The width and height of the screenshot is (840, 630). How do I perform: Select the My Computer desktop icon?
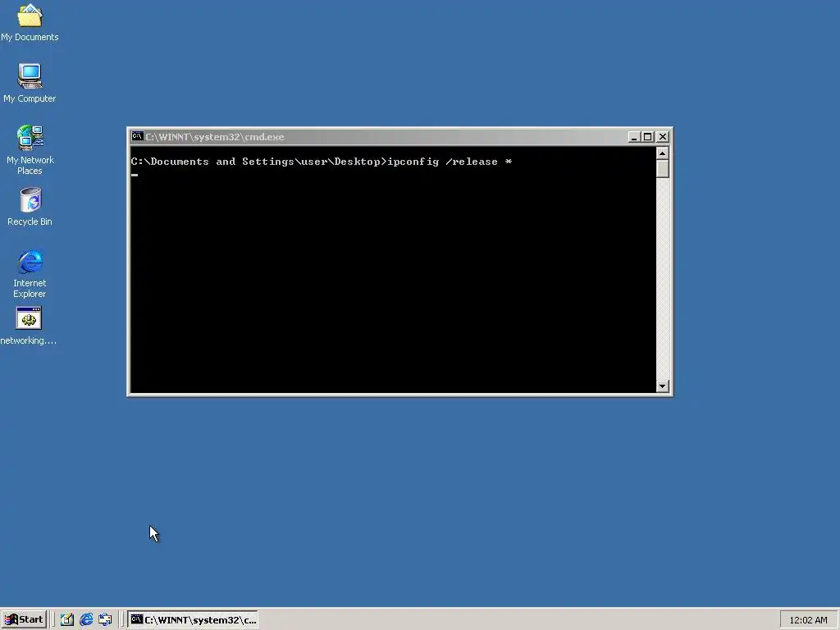30,83
